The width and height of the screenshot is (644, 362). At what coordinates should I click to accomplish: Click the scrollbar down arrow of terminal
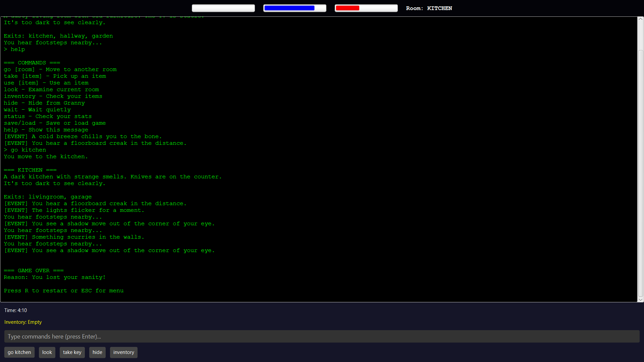pyautogui.click(x=640, y=300)
